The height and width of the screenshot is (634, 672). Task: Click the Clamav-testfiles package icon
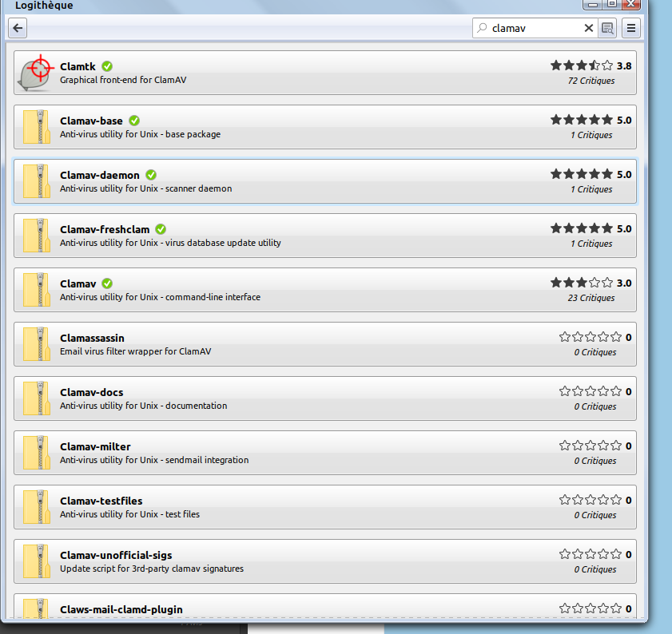point(37,507)
